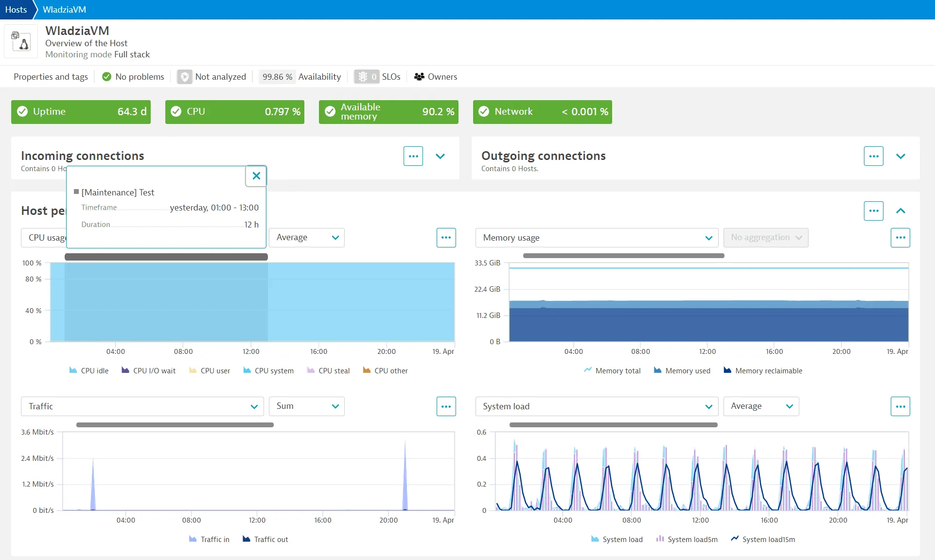Open CPU usage chart options menu

(446, 238)
